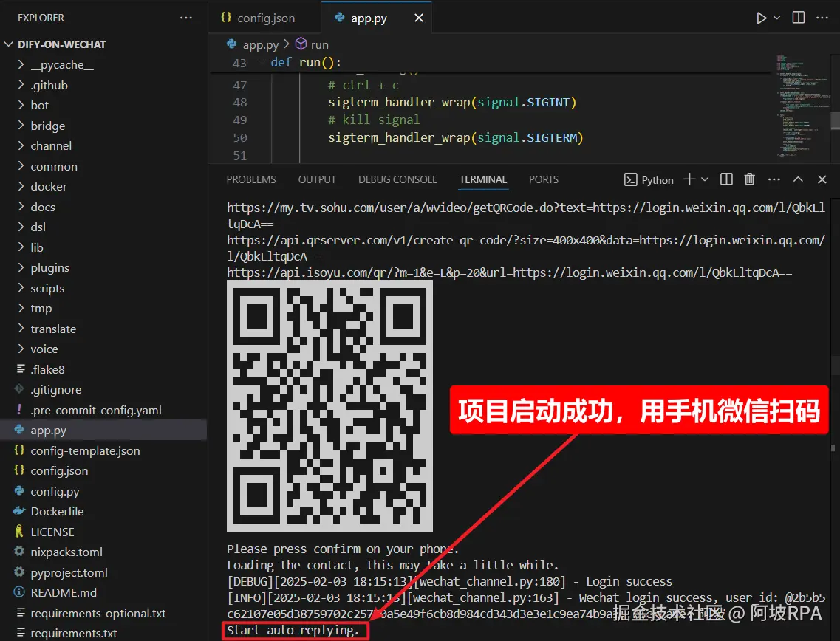Open config-template.json file
The image size is (840, 641).
(103, 451)
